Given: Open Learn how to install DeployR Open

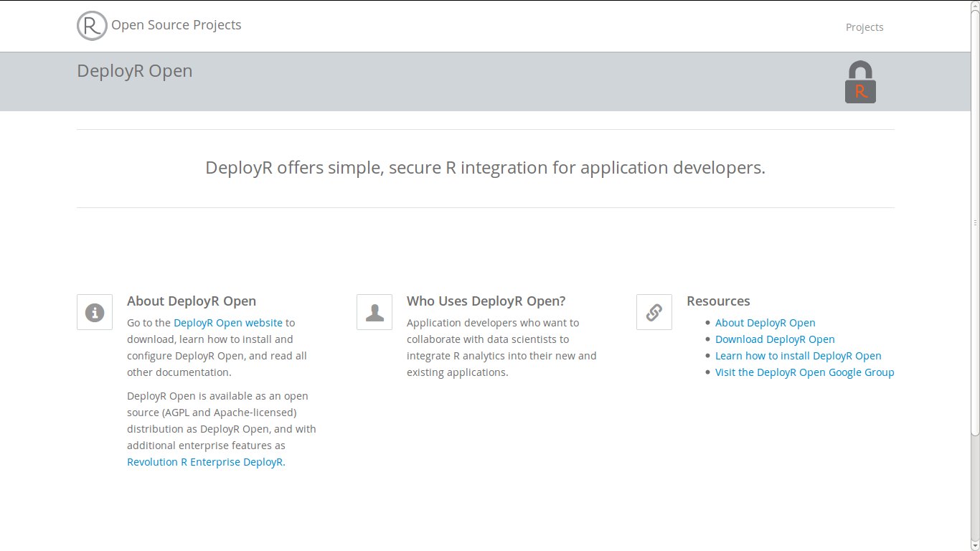Looking at the screenshot, I should click(798, 356).
